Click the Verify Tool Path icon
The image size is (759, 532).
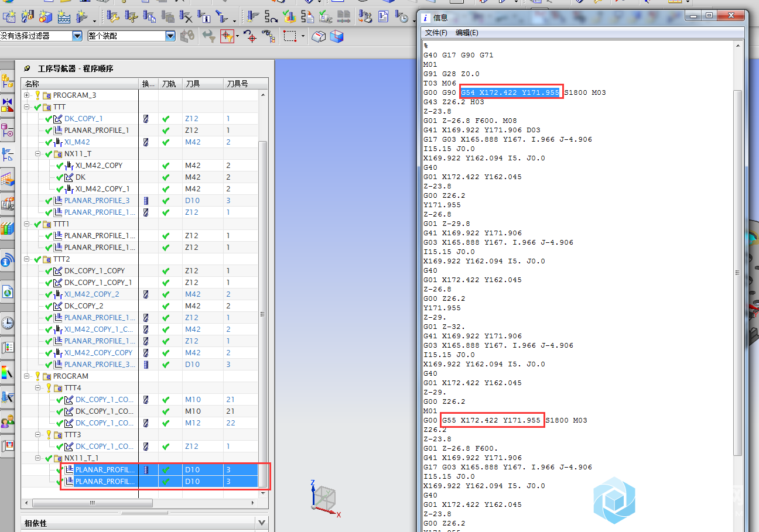[289, 16]
